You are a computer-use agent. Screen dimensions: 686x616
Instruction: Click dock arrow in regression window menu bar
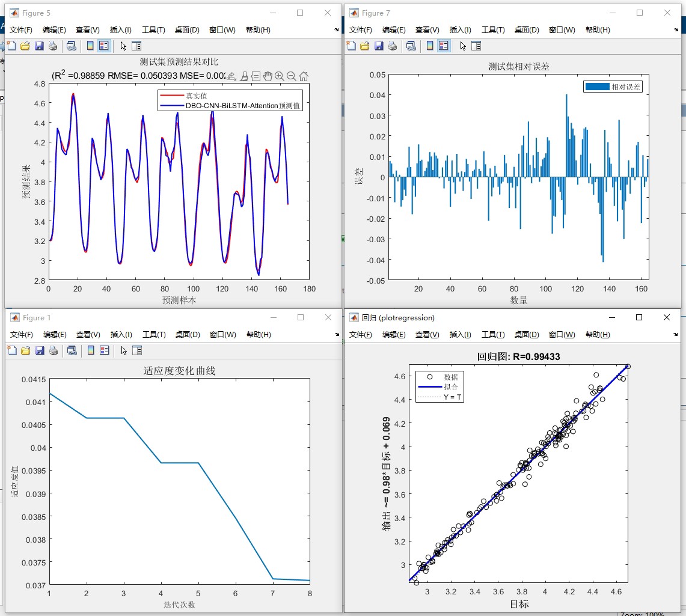pos(676,335)
